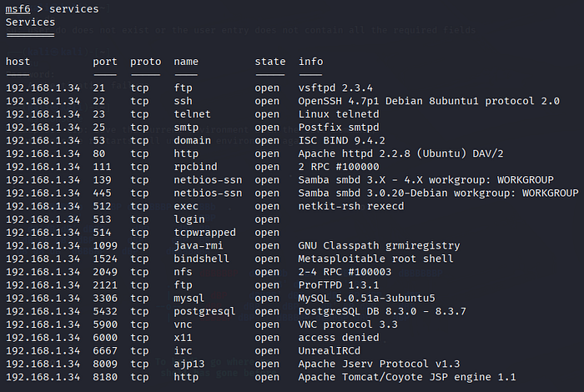
Task: Click the 'java-rmi' service name
Action: 199,246
